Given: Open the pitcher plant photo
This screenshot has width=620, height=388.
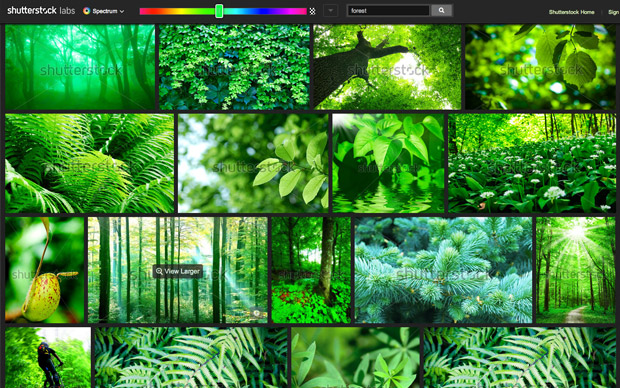Looking at the screenshot, I should pyautogui.click(x=45, y=270).
